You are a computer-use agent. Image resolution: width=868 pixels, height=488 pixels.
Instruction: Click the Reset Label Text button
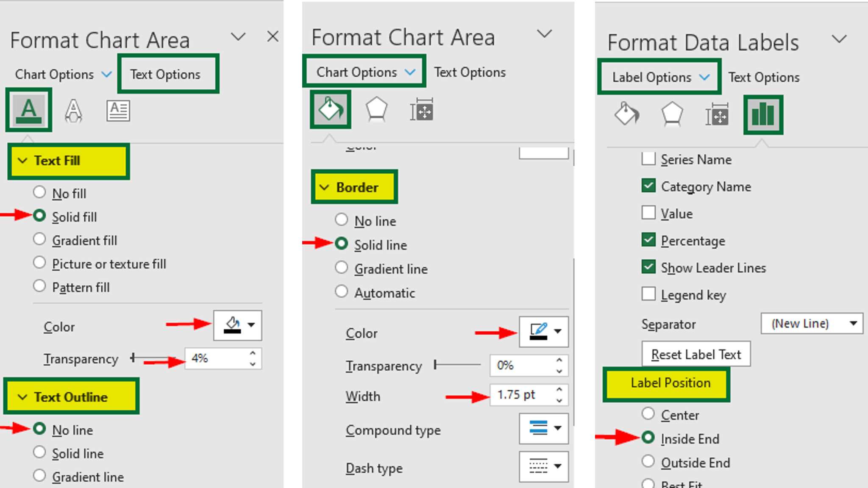click(696, 354)
